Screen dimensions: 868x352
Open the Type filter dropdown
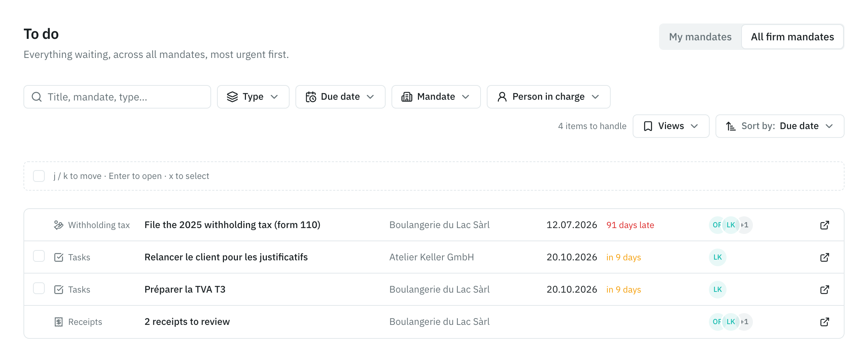(253, 97)
